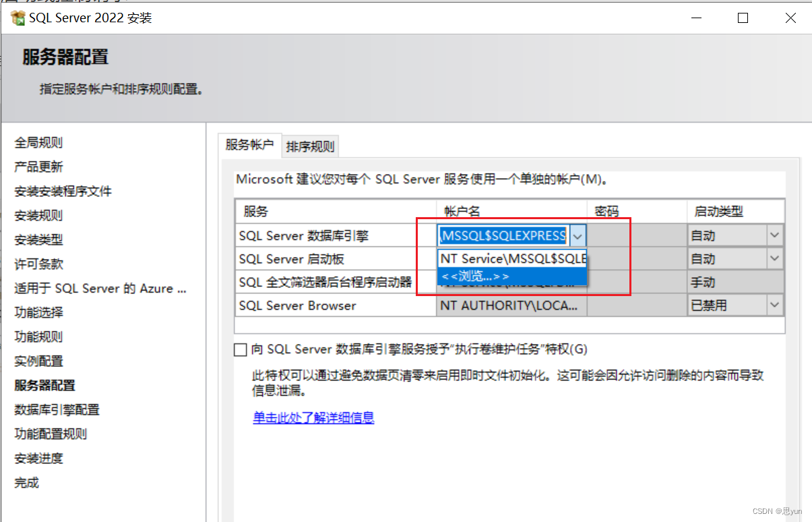Open startup type dropdown for SQL Server 数据库引擎
812x522 pixels.
tap(775, 235)
